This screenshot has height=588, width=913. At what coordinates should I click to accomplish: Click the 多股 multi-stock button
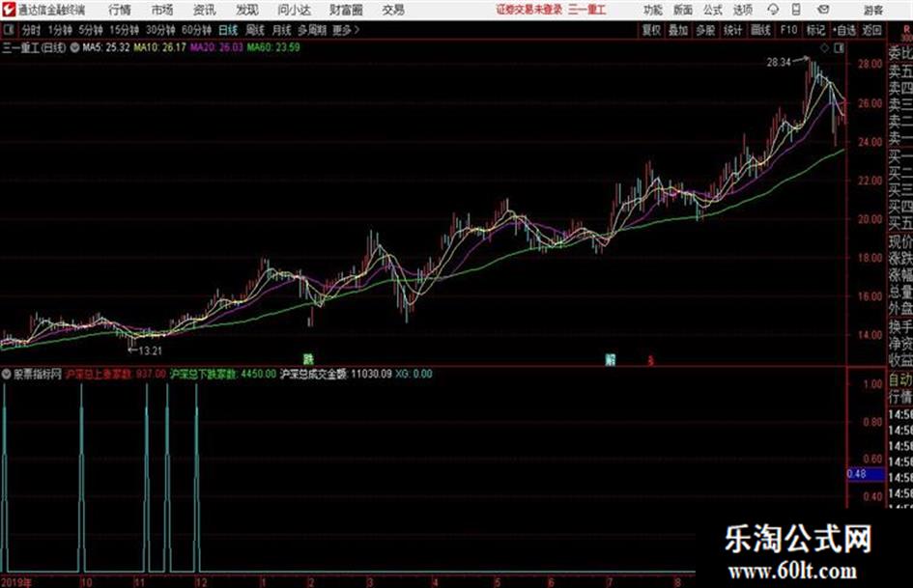tap(705, 30)
